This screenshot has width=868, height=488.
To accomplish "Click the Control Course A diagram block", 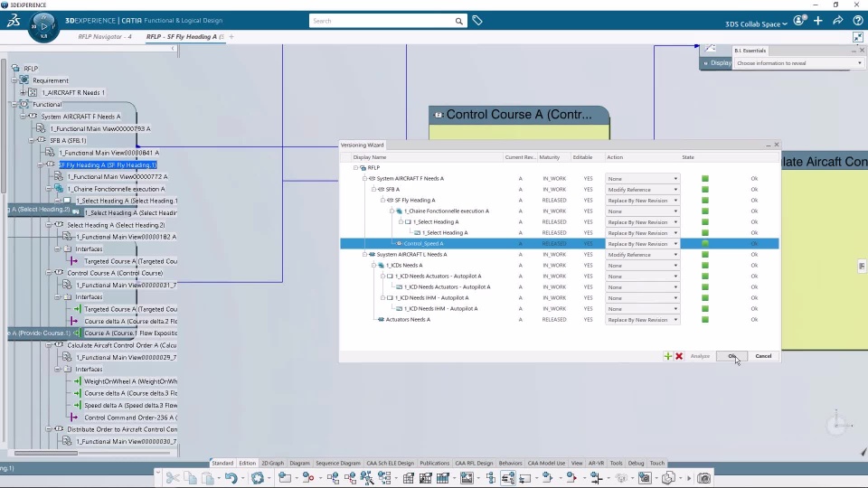I will click(x=519, y=122).
